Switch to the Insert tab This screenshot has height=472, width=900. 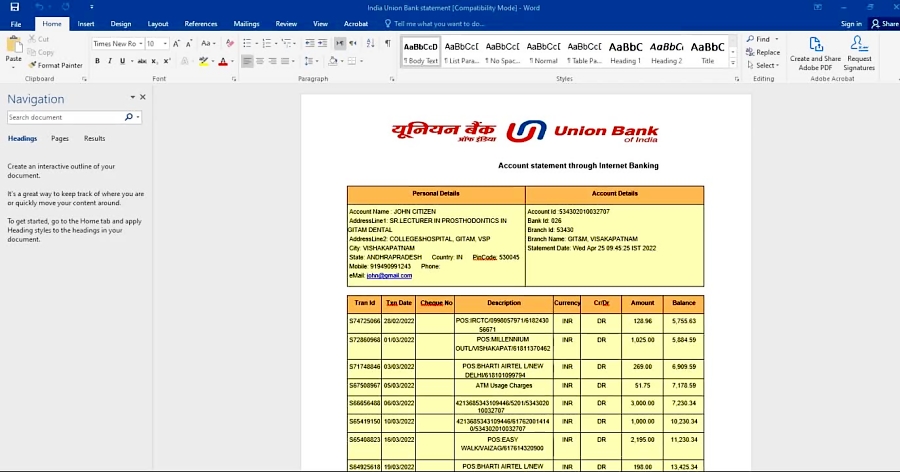click(86, 24)
